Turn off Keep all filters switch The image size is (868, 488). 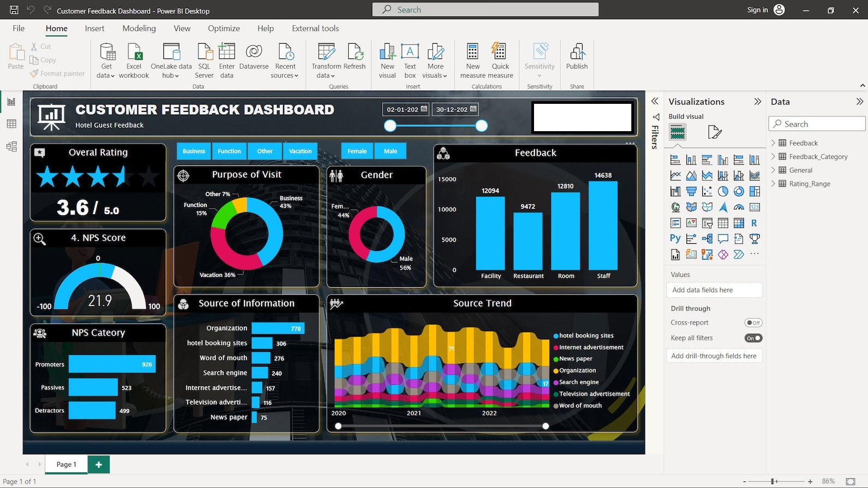753,338
